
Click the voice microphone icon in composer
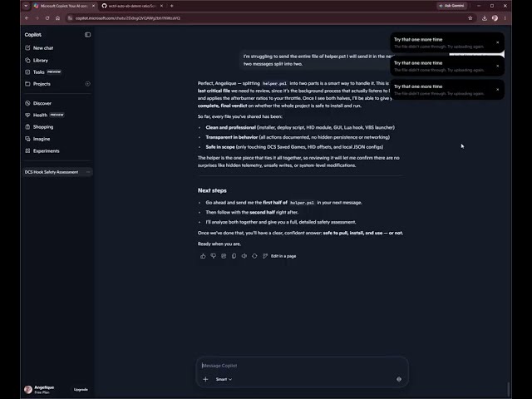click(399, 379)
